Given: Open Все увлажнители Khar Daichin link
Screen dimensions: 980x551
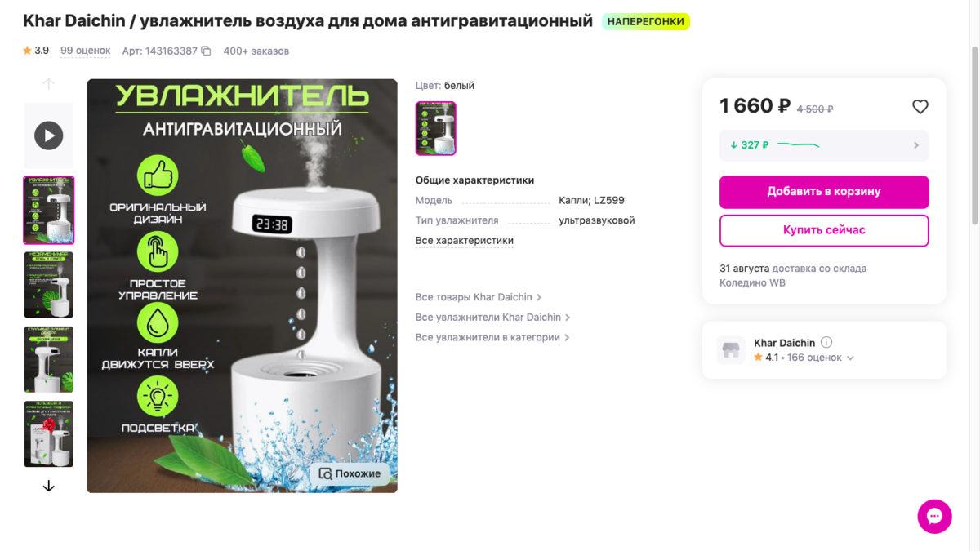Looking at the screenshot, I should (x=493, y=318).
